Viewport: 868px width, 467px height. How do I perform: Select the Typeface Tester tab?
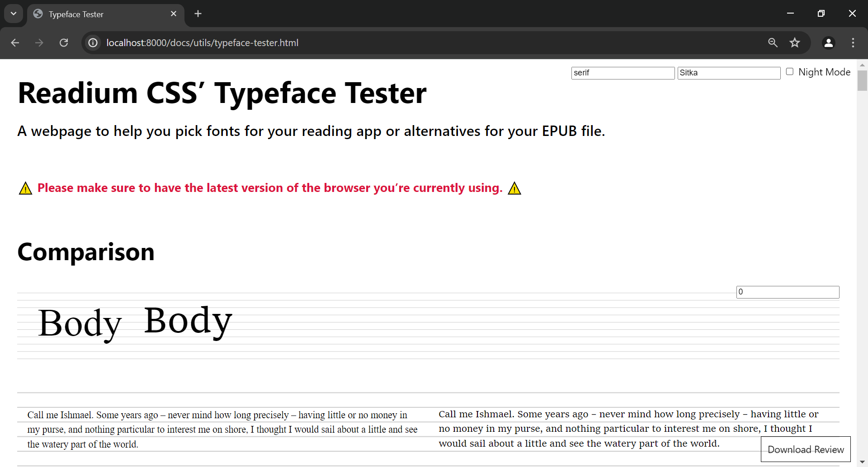[106, 14]
